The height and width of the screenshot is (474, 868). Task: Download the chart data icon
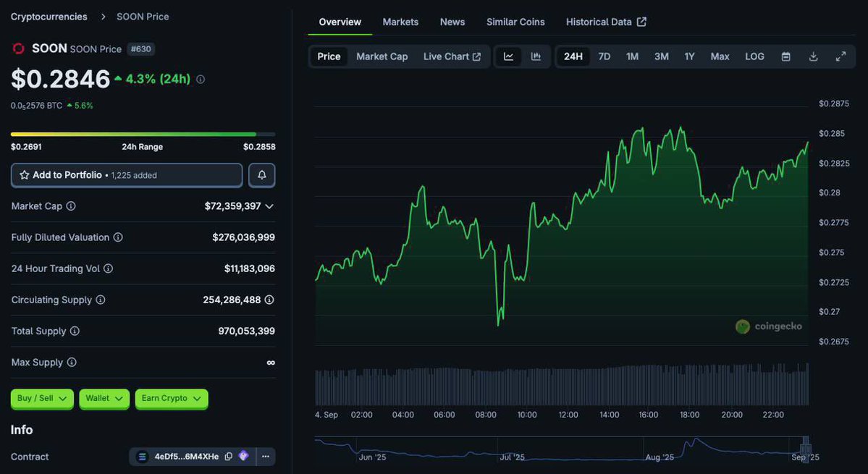click(813, 56)
